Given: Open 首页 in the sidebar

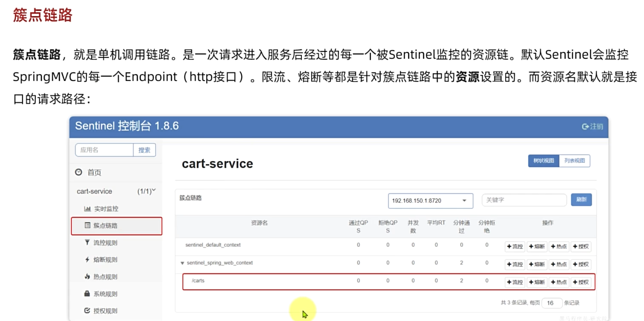Looking at the screenshot, I should [x=94, y=172].
